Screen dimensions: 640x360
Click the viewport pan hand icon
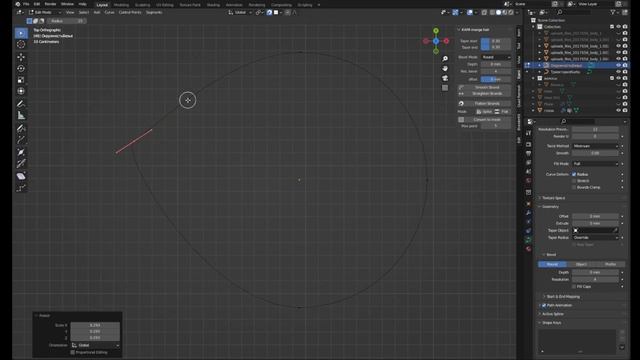(x=445, y=68)
